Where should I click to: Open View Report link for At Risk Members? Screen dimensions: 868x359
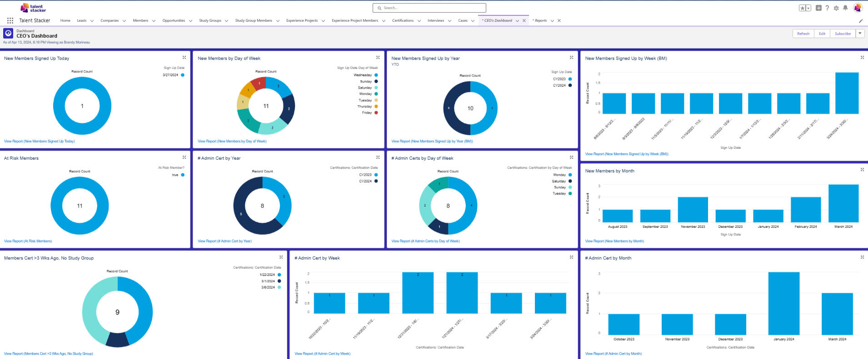[x=28, y=241]
